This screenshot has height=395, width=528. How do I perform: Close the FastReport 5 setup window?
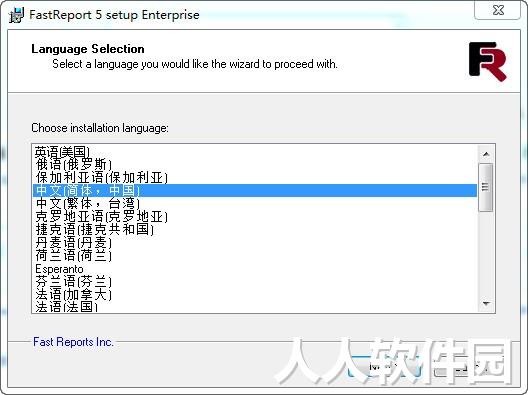coord(497,10)
